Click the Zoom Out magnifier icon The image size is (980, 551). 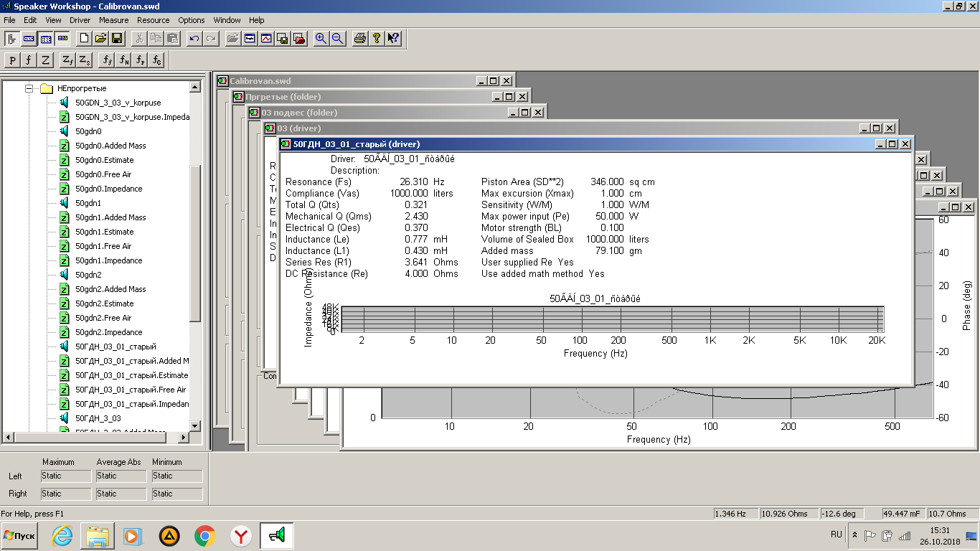pos(337,39)
